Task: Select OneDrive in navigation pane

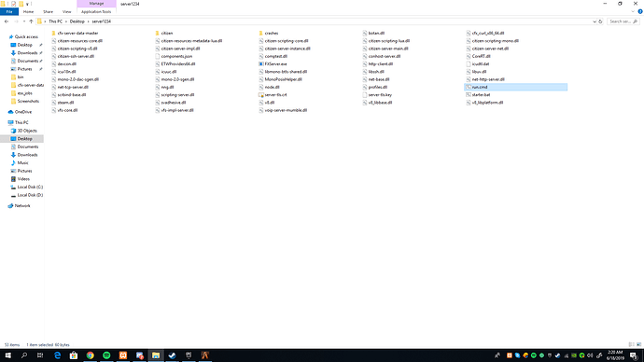Action: [23, 112]
